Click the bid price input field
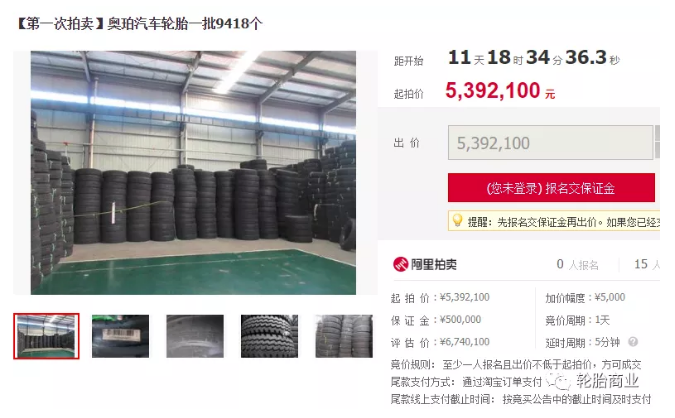The width and height of the screenshot is (675, 418). tap(551, 143)
